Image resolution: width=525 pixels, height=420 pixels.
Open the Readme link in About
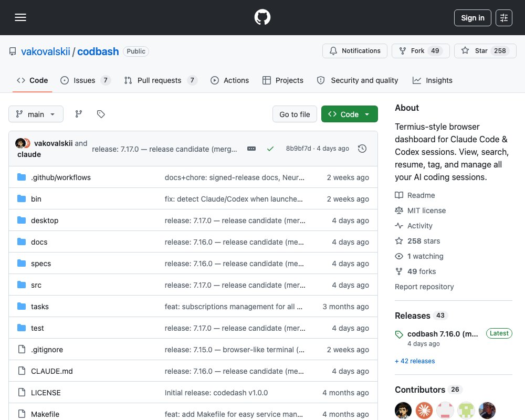[x=415, y=195]
